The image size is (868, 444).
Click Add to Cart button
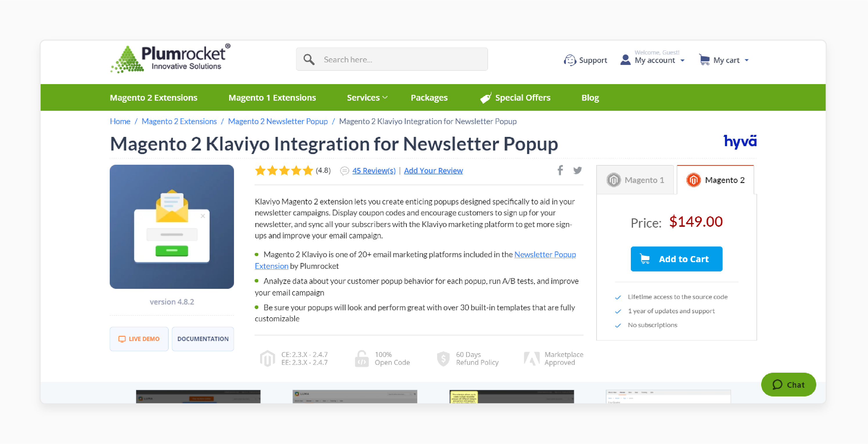676,259
